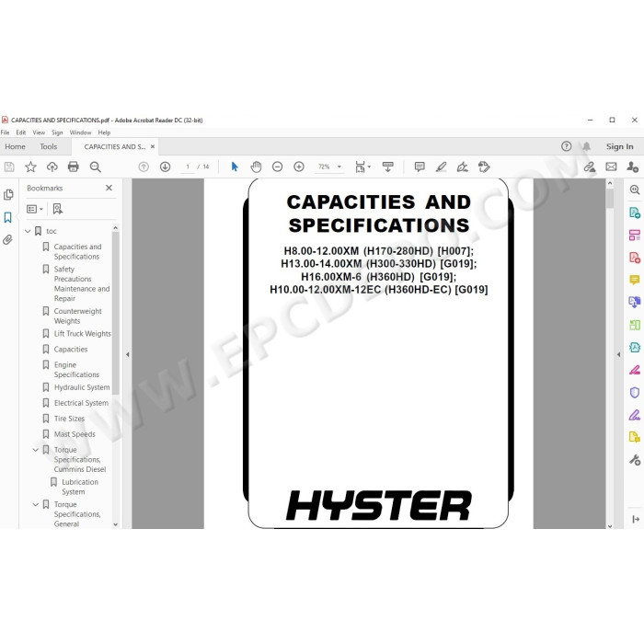
Task: Open the Window menu
Action: 80,132
